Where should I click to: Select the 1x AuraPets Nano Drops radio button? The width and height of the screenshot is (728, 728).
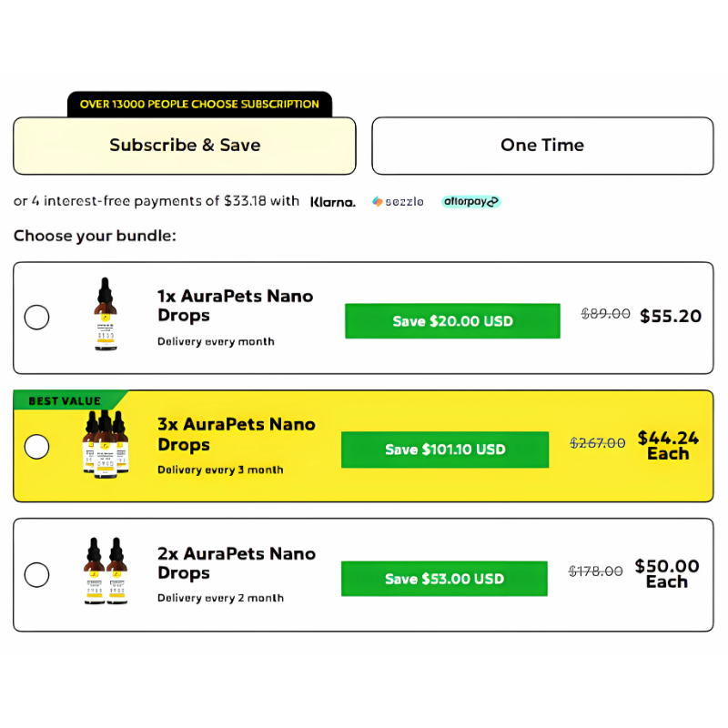pyautogui.click(x=37, y=318)
